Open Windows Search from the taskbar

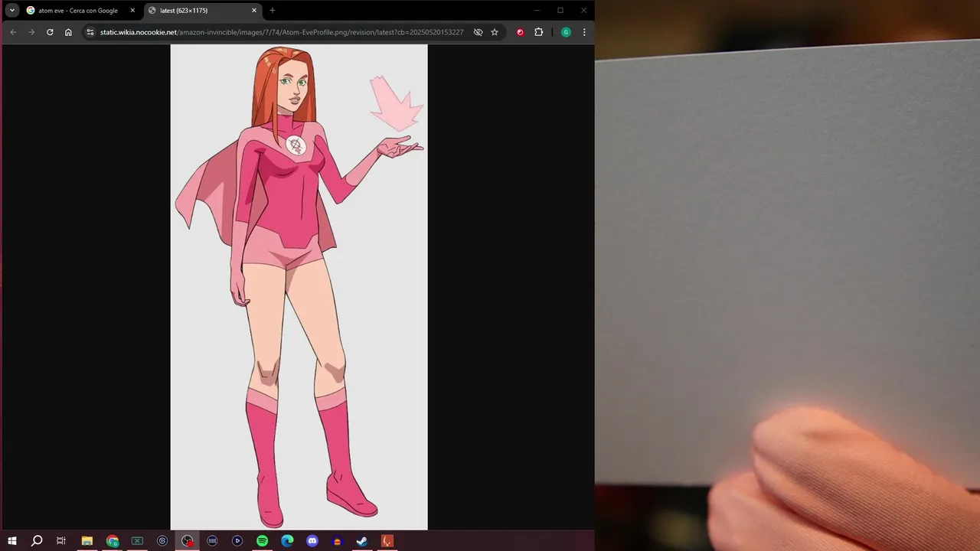[37, 541]
